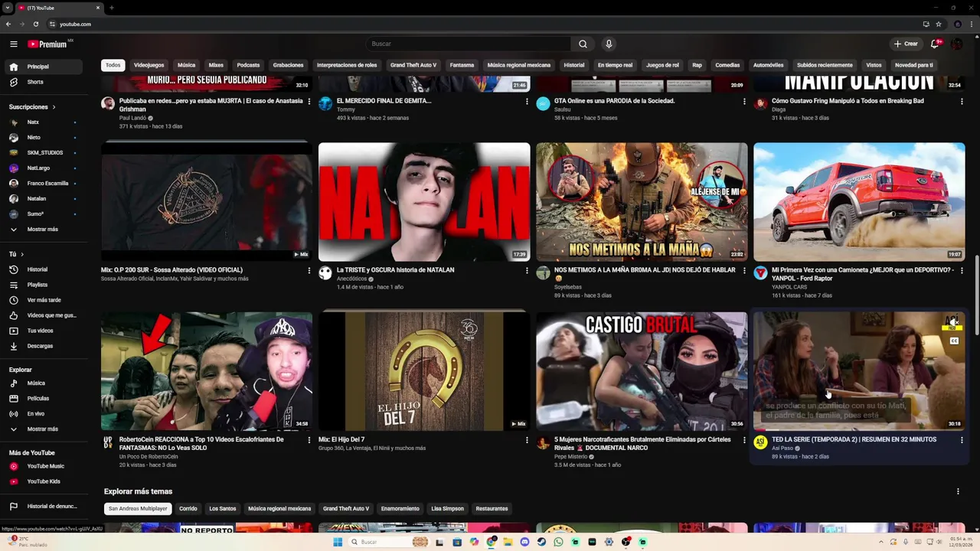Open options for Ford Raptor video
The height and width of the screenshot is (551, 980).
[x=962, y=270]
